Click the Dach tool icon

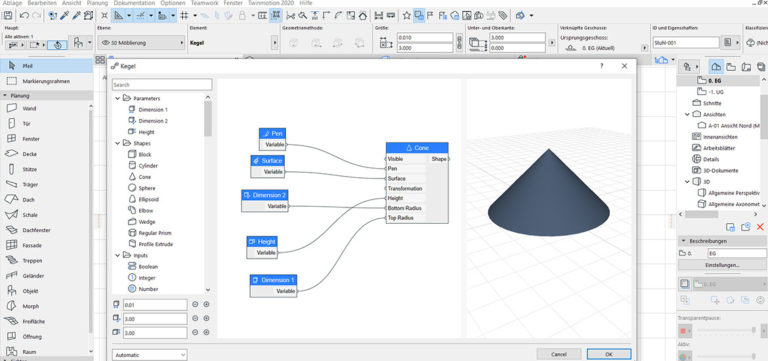tap(12, 199)
